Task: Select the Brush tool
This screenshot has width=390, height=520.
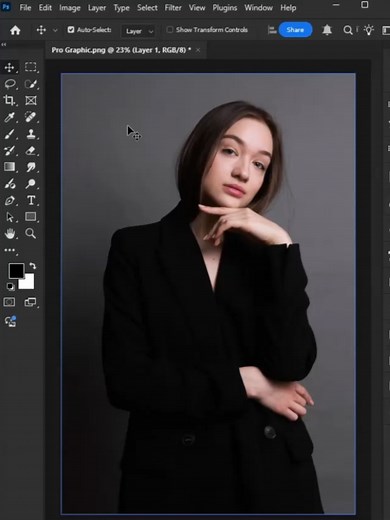Action: coord(9,134)
